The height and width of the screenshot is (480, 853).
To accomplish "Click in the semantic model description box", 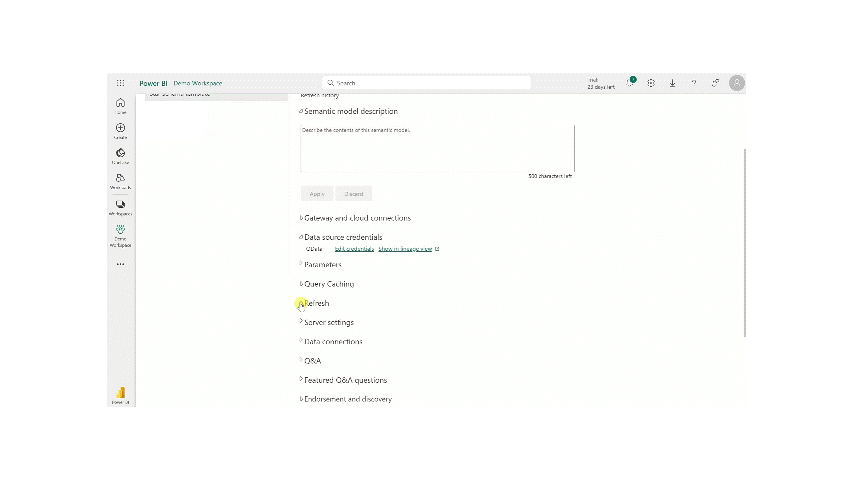I will (x=437, y=148).
